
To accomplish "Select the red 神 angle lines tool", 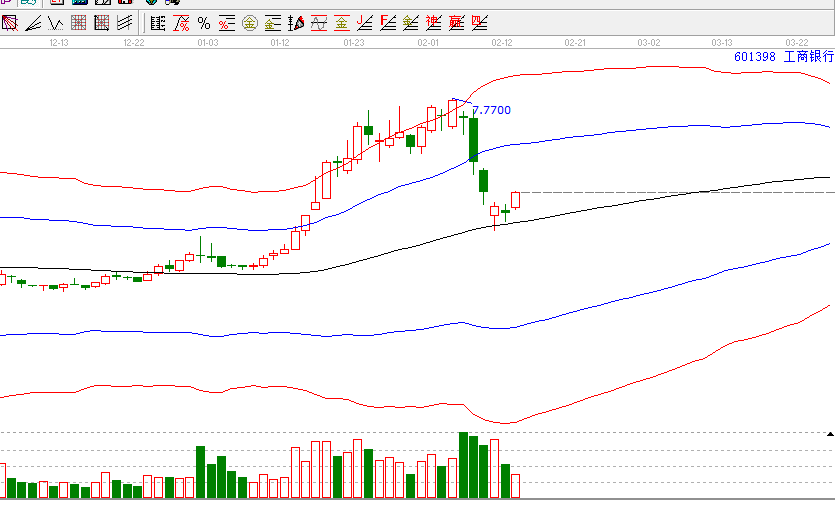I will [x=433, y=23].
